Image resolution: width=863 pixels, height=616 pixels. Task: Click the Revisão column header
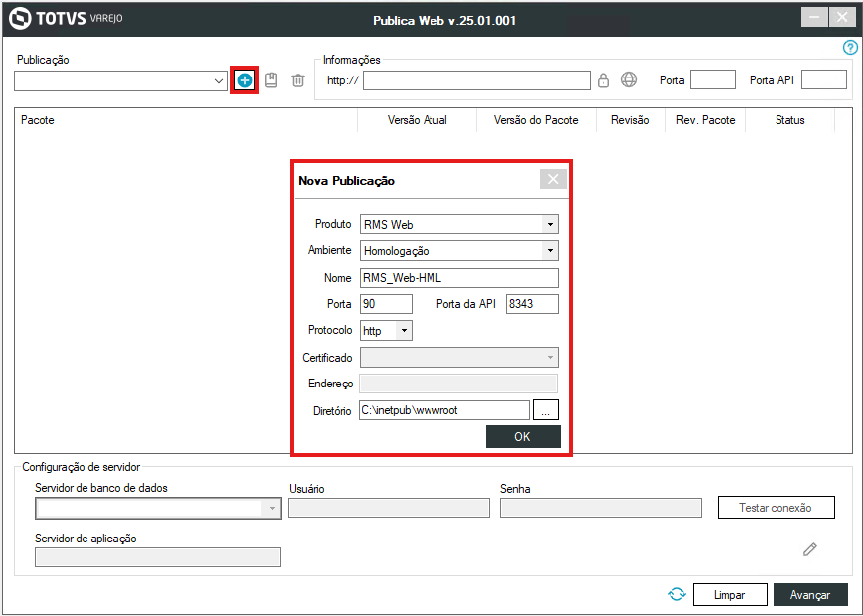[630, 120]
